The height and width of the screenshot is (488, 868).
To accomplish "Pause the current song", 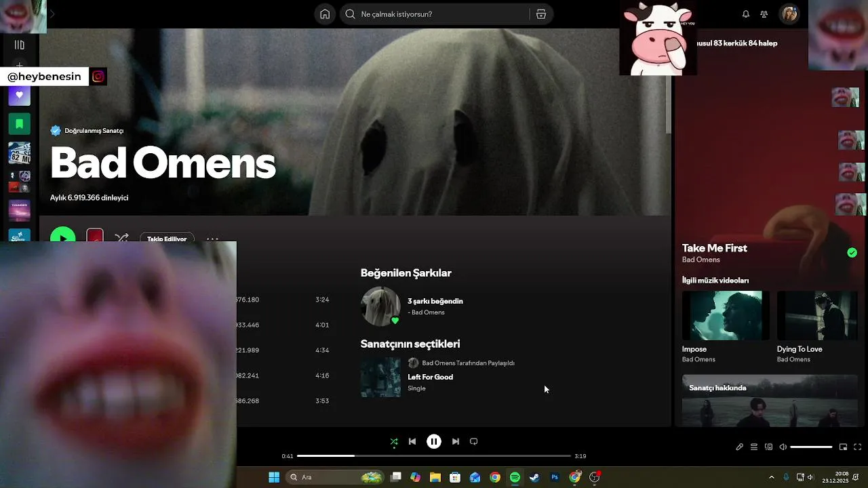I will coord(434,441).
